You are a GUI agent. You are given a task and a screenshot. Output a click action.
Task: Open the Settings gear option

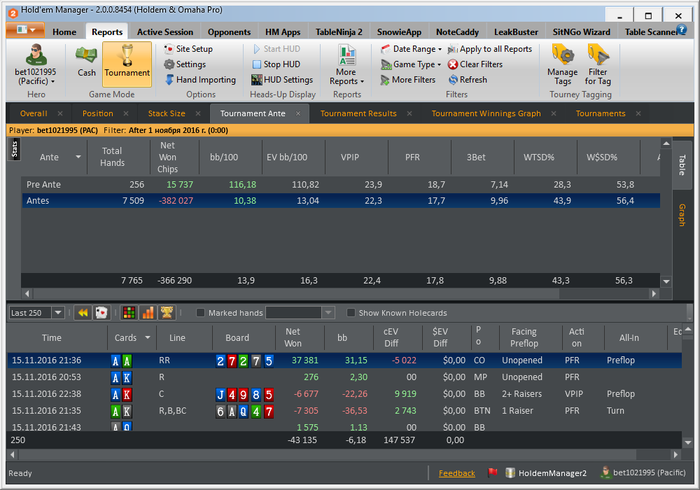tap(185, 64)
